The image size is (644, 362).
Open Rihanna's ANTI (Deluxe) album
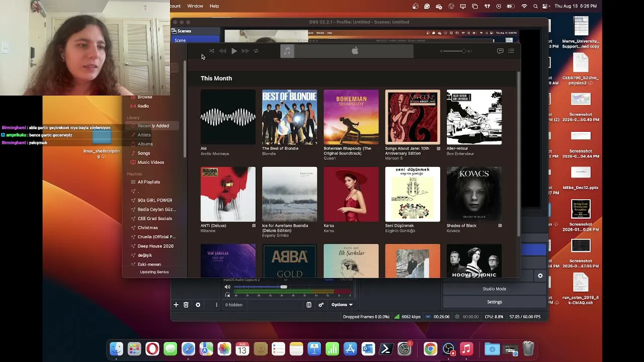[x=228, y=194]
